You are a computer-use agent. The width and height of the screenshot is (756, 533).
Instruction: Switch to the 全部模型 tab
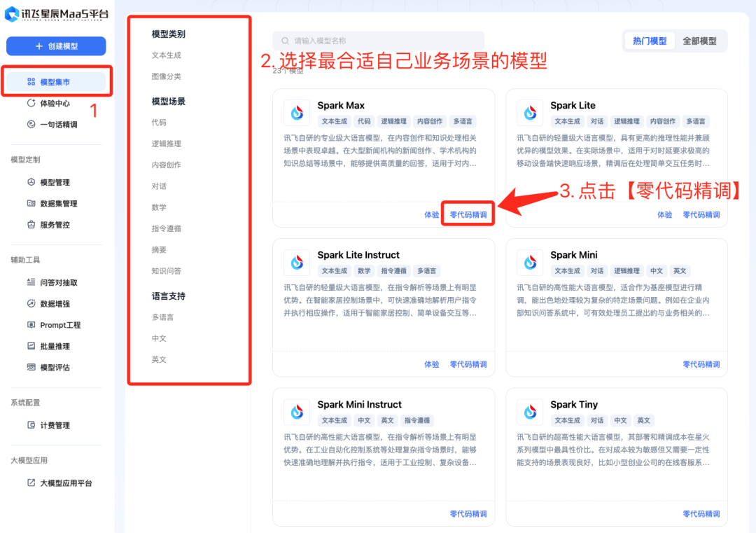click(699, 41)
